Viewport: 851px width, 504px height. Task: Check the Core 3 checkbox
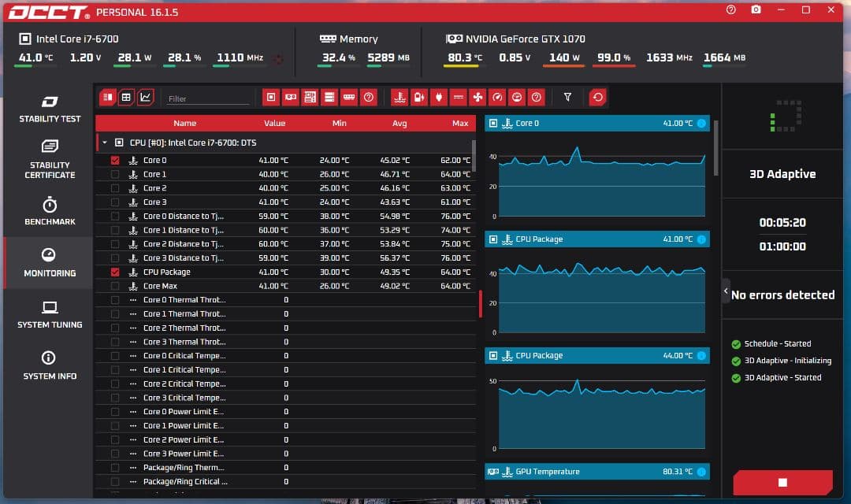pos(115,202)
